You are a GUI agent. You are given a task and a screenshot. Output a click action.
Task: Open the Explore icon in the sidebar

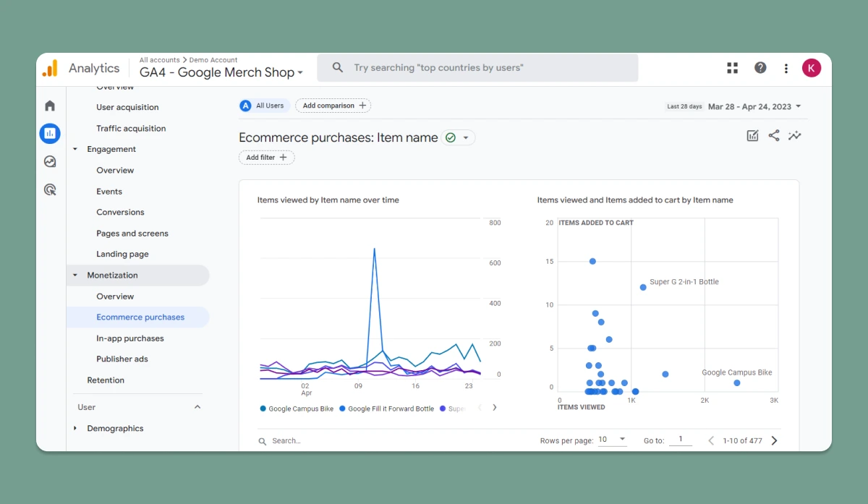pyautogui.click(x=50, y=161)
